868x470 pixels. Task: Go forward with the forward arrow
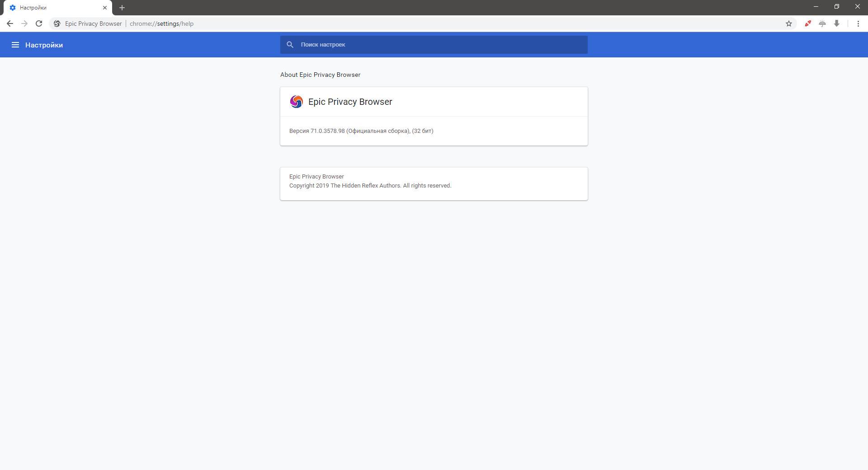click(24, 23)
